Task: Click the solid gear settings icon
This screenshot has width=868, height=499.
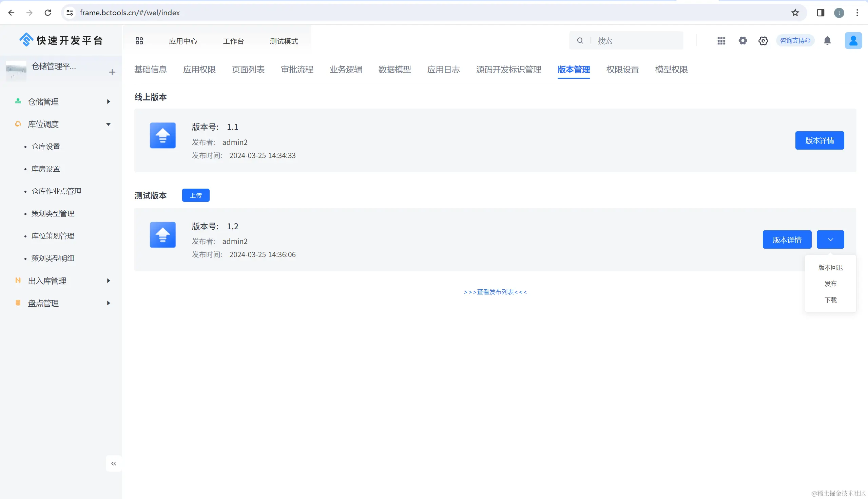Action: pyautogui.click(x=742, y=41)
